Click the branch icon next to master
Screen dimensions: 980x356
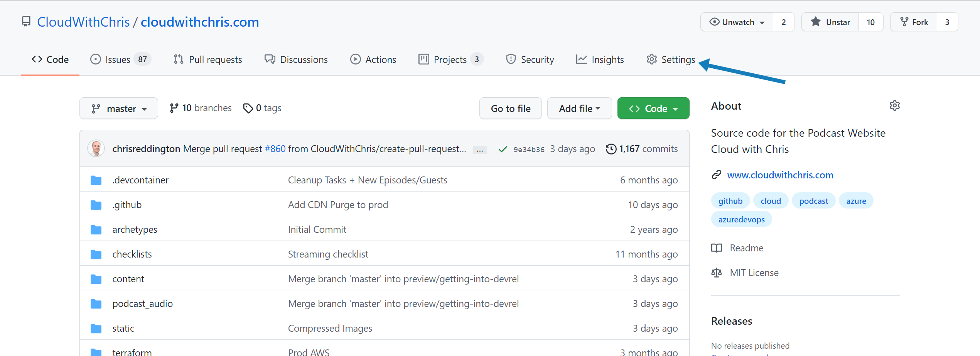pos(95,108)
